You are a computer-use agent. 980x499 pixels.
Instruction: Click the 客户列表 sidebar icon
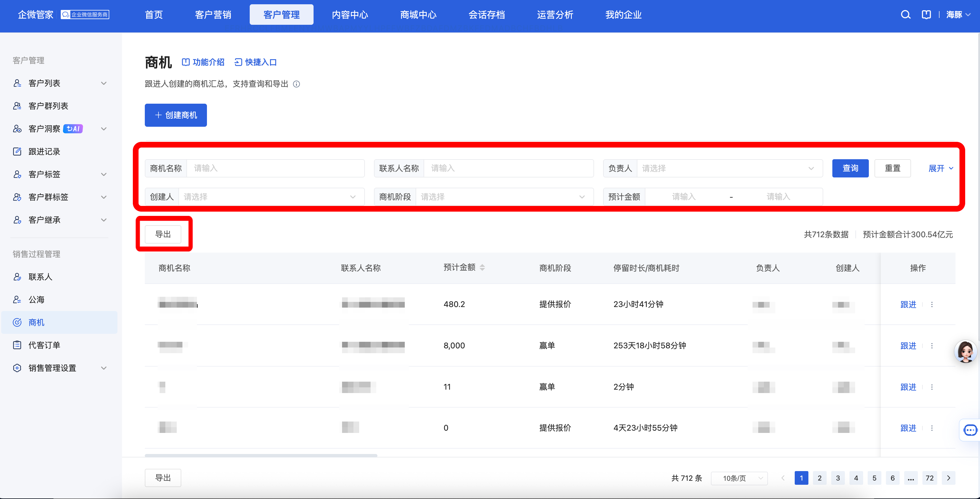(17, 83)
